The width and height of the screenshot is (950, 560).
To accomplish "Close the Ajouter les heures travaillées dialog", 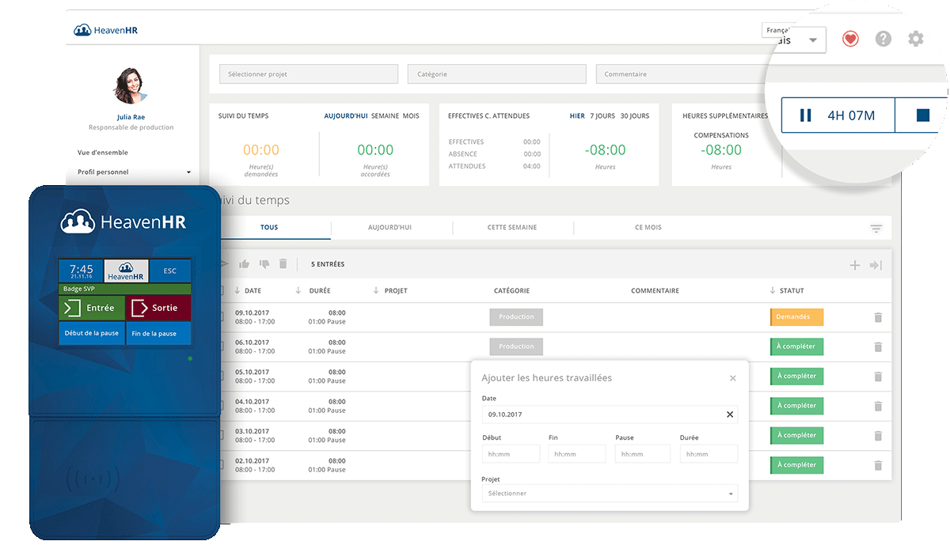I will tap(733, 378).
